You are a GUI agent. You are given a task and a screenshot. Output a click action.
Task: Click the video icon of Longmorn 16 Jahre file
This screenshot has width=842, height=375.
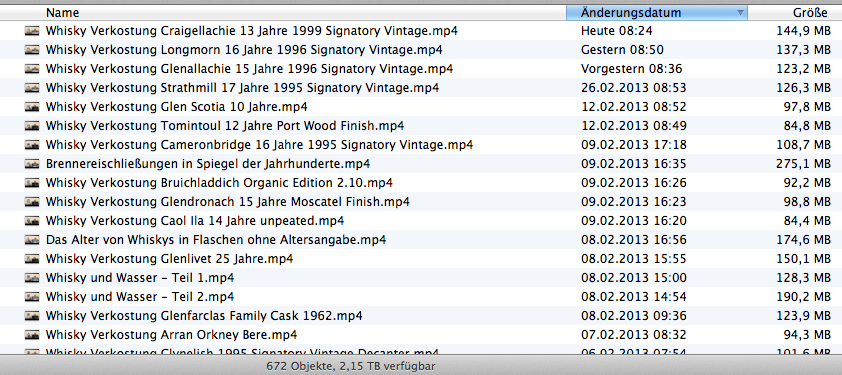tap(32, 51)
